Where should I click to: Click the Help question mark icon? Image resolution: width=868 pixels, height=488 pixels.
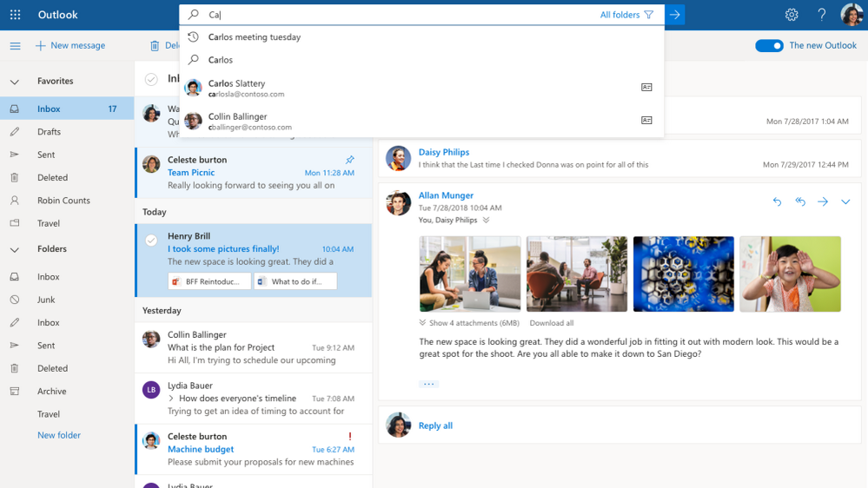pos(821,15)
